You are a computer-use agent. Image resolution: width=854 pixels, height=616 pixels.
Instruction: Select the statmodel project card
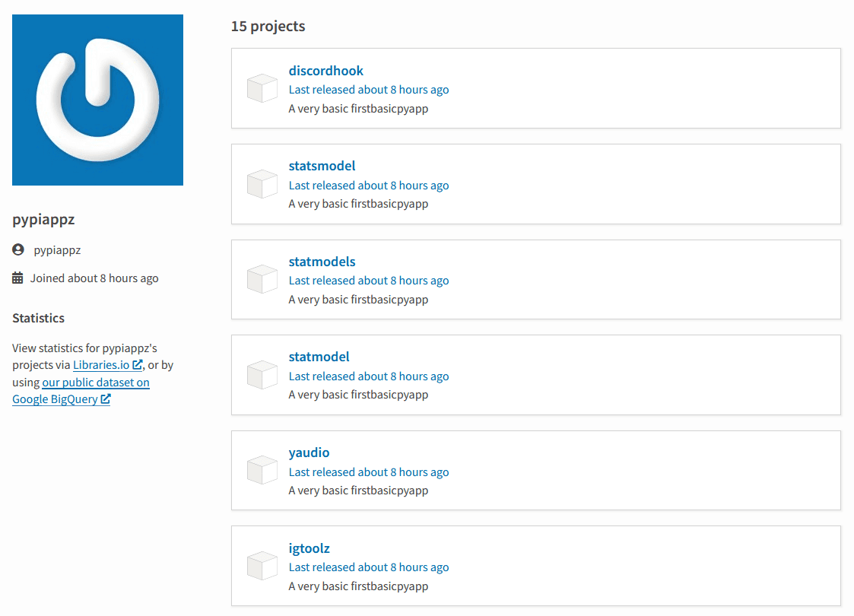535,374
